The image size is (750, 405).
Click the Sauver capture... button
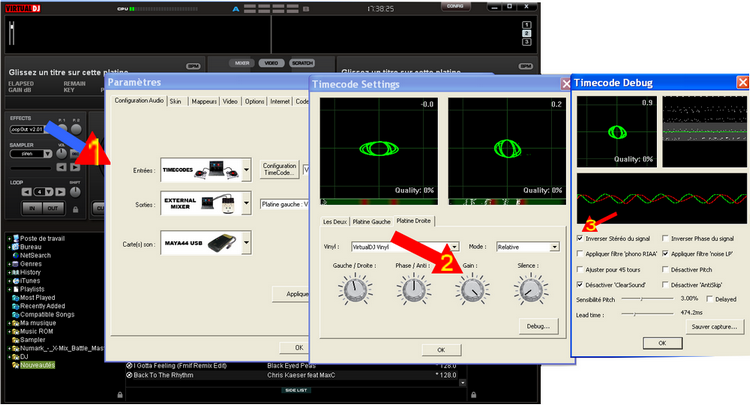click(x=715, y=326)
